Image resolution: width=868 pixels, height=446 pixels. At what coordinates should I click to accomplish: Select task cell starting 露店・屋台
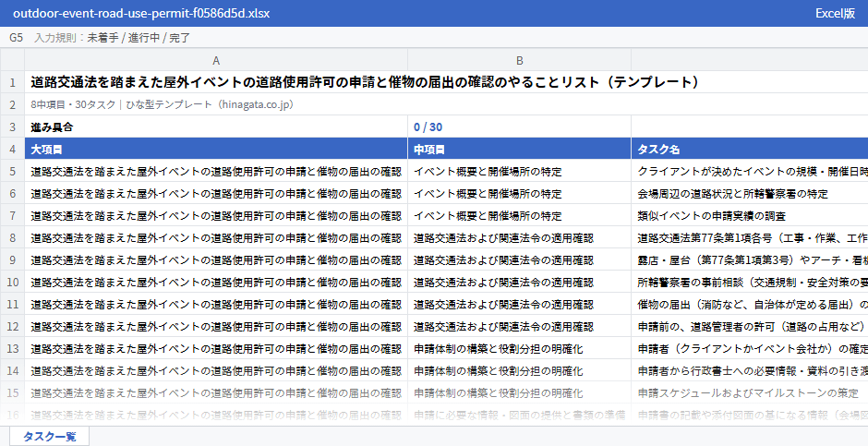click(x=750, y=259)
